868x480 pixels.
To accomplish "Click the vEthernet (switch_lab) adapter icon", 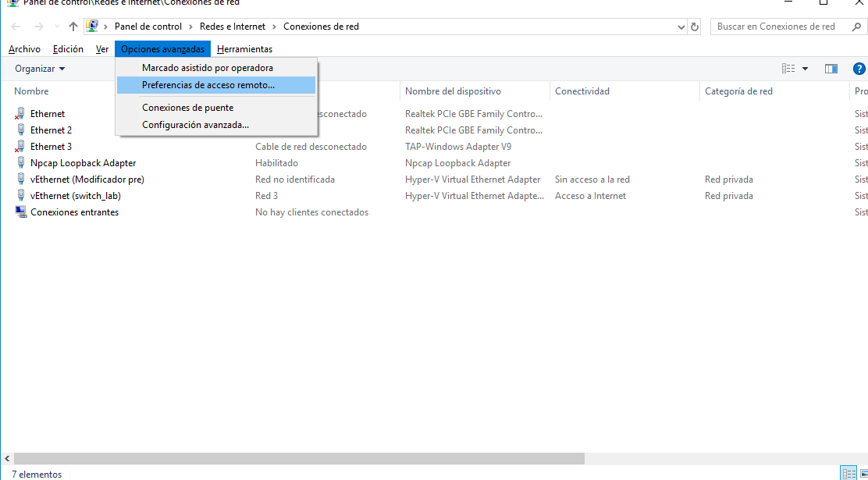I will 21,196.
